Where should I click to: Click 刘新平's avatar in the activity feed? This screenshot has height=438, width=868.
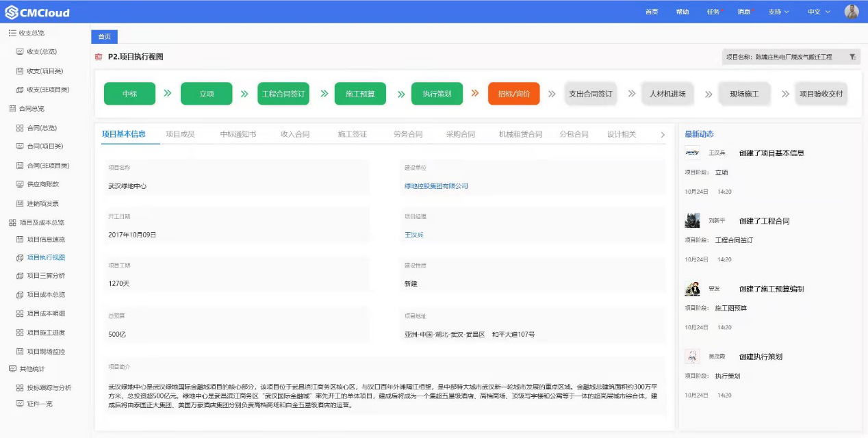coord(692,220)
